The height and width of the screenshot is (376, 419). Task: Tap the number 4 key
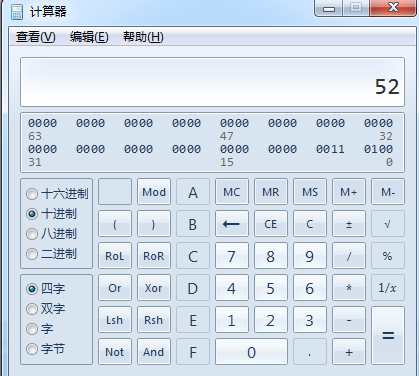232,288
